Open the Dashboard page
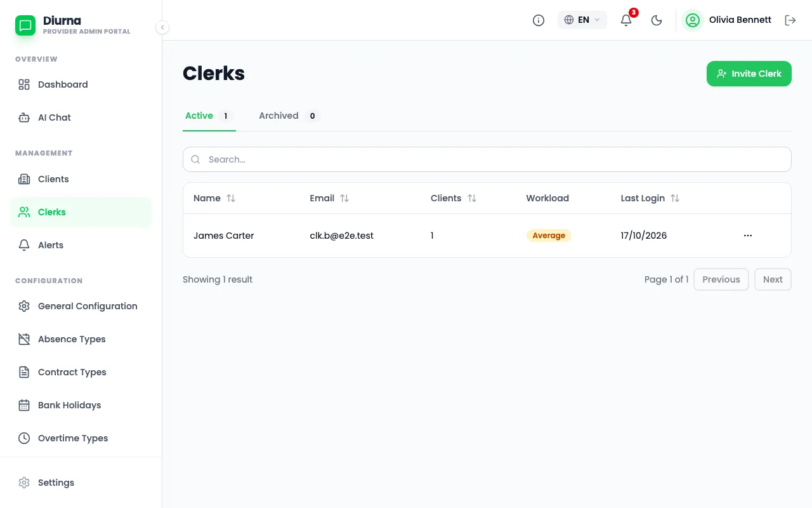This screenshot has height=508, width=812. pyautogui.click(x=81, y=84)
